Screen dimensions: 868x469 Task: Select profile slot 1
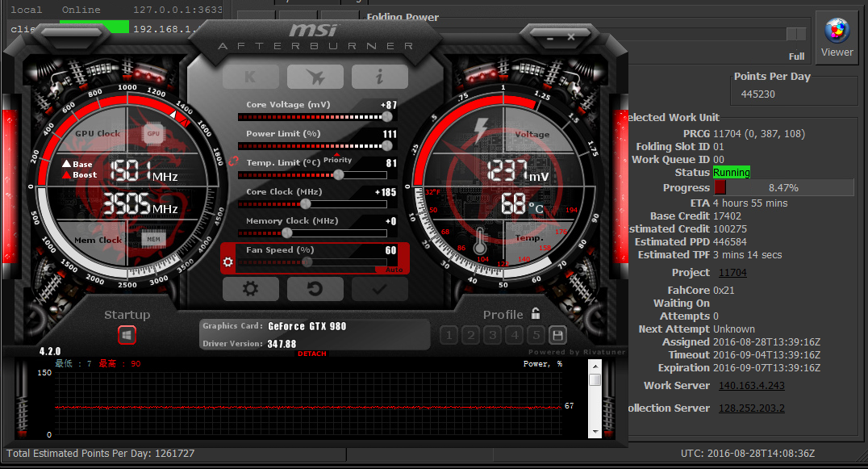pyautogui.click(x=449, y=335)
